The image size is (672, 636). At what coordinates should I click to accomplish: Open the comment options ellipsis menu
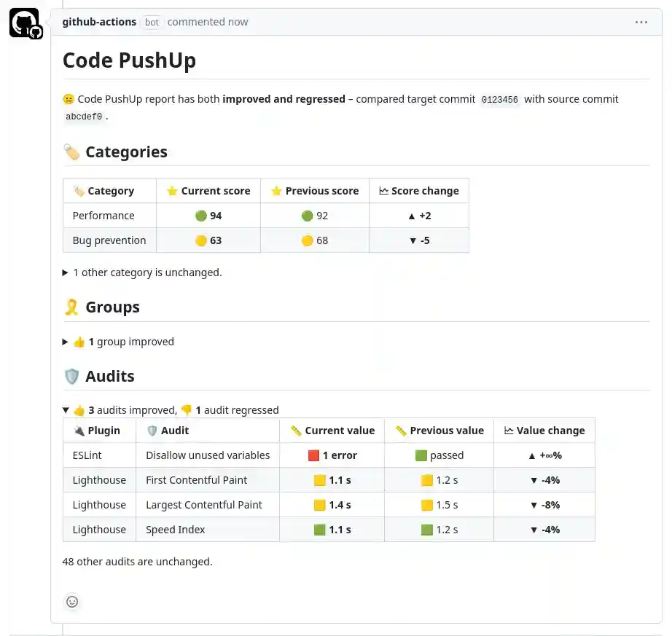tap(641, 23)
